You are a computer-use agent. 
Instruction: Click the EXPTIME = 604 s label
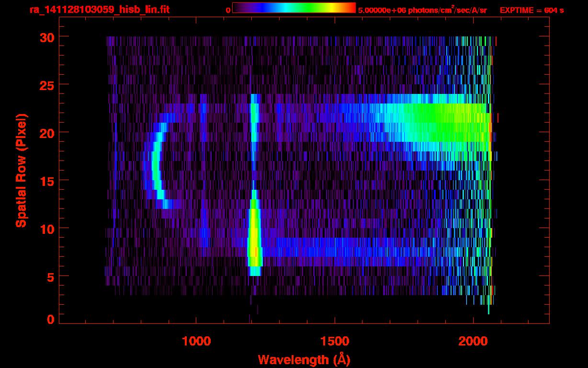tap(531, 10)
